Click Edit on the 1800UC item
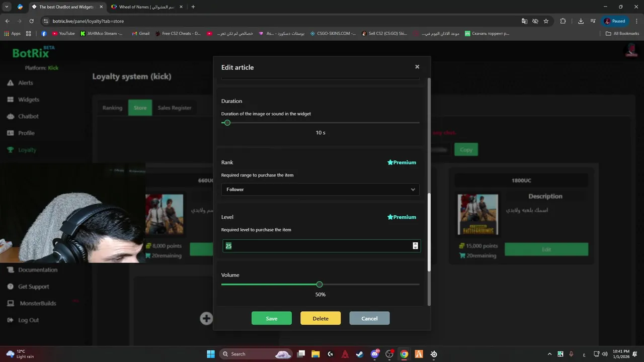 (x=546, y=249)
